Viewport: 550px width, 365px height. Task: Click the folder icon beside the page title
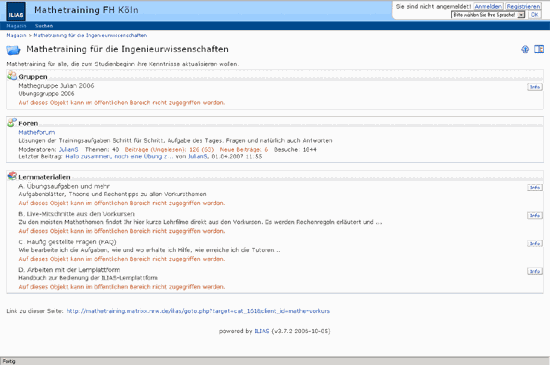(x=13, y=50)
